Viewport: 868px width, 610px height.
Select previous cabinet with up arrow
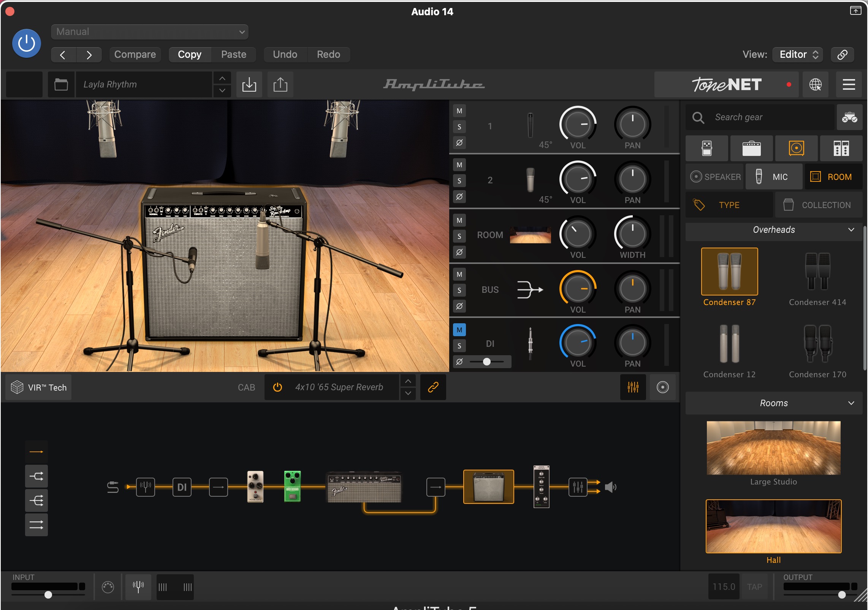pyautogui.click(x=408, y=381)
